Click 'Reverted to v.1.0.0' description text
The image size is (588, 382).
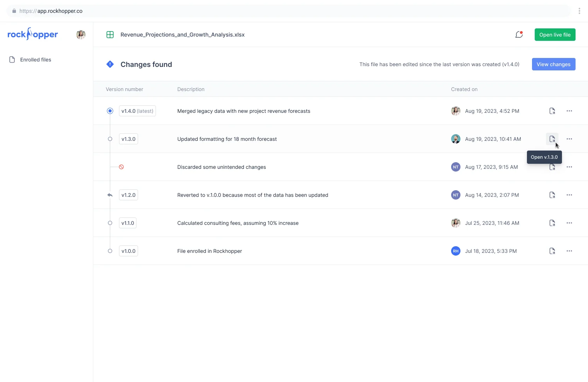pyautogui.click(x=253, y=195)
